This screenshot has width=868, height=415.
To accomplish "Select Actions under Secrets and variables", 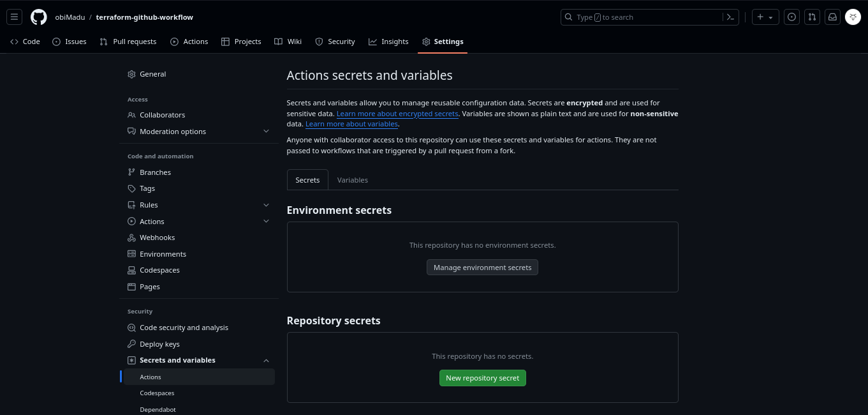I will point(199,377).
